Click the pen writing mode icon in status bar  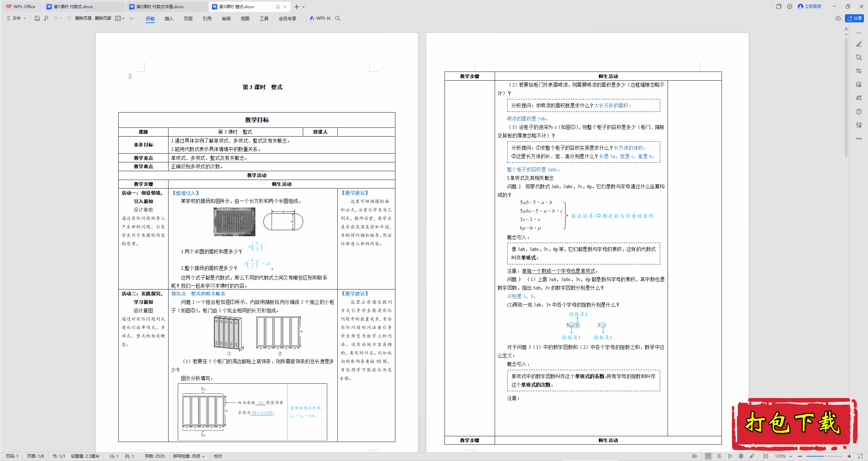pos(752,456)
